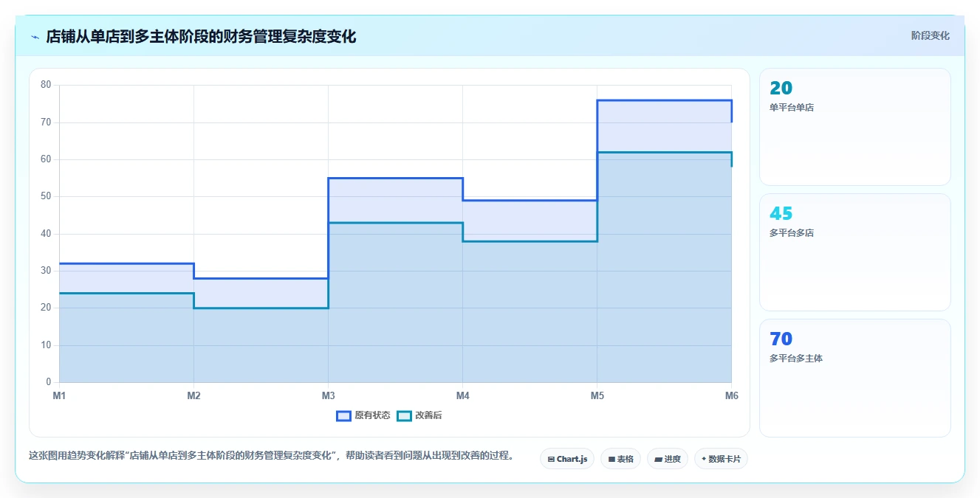Click the Chart.js chip's small icon

tap(551, 460)
